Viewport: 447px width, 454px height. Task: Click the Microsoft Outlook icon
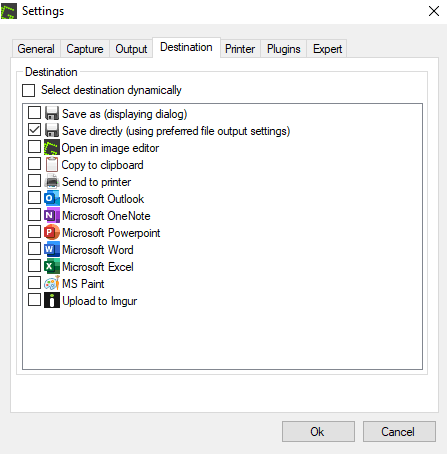[52, 198]
